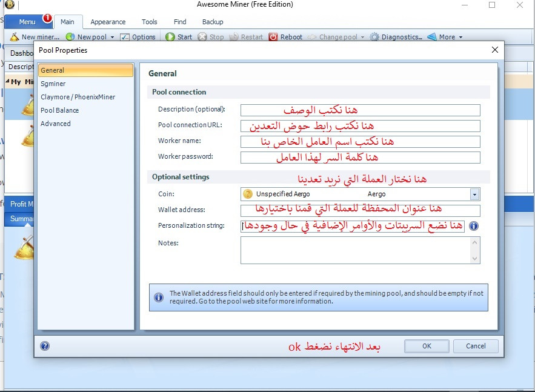Click the Wallet address input field

[x=361, y=210]
